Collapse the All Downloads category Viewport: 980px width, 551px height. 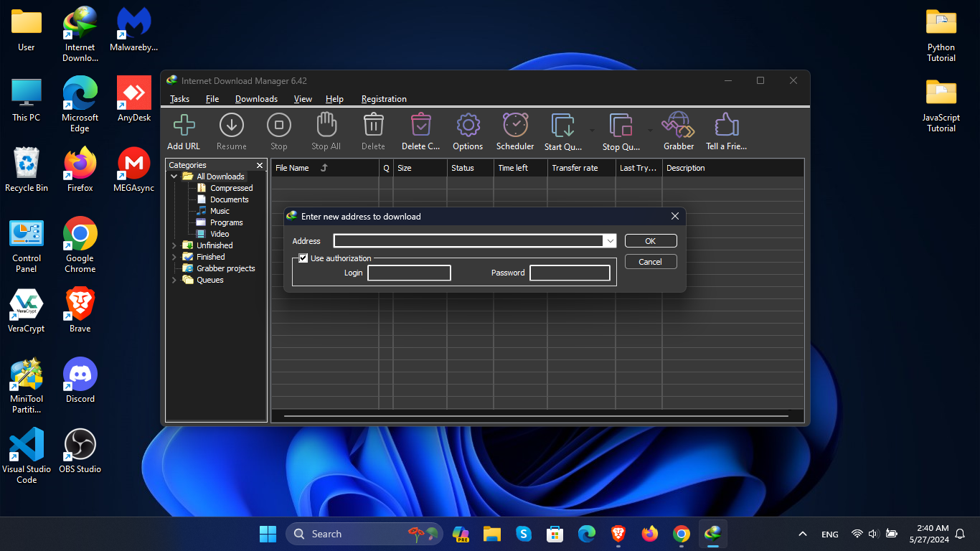point(174,176)
